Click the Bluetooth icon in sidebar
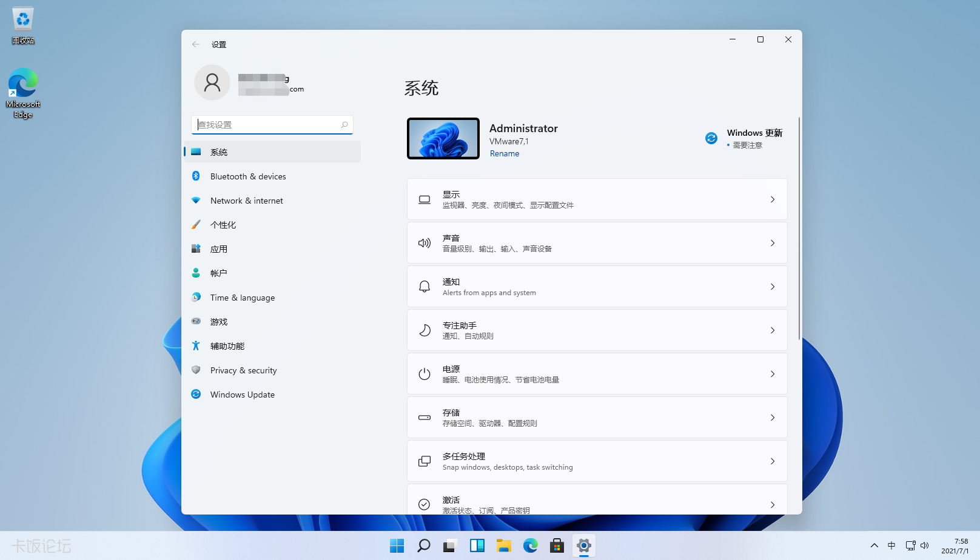980x560 pixels. pyautogui.click(x=196, y=176)
